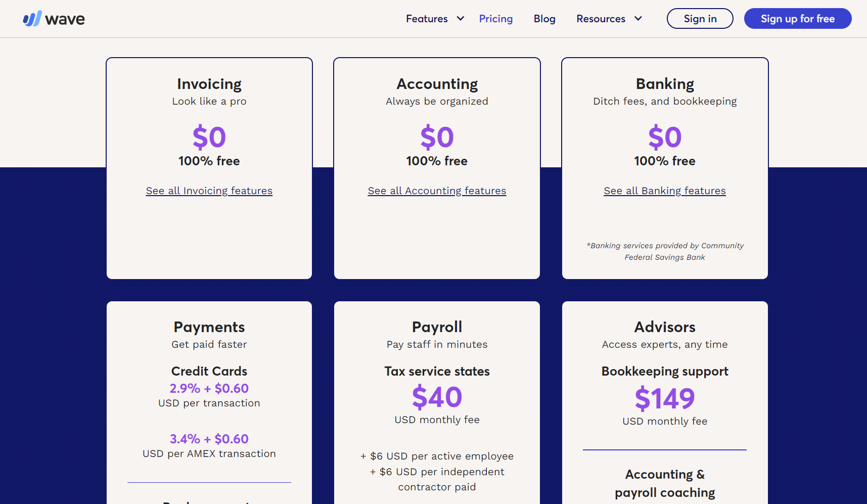Open See all Invoicing features link
867x504 pixels.
tap(209, 191)
